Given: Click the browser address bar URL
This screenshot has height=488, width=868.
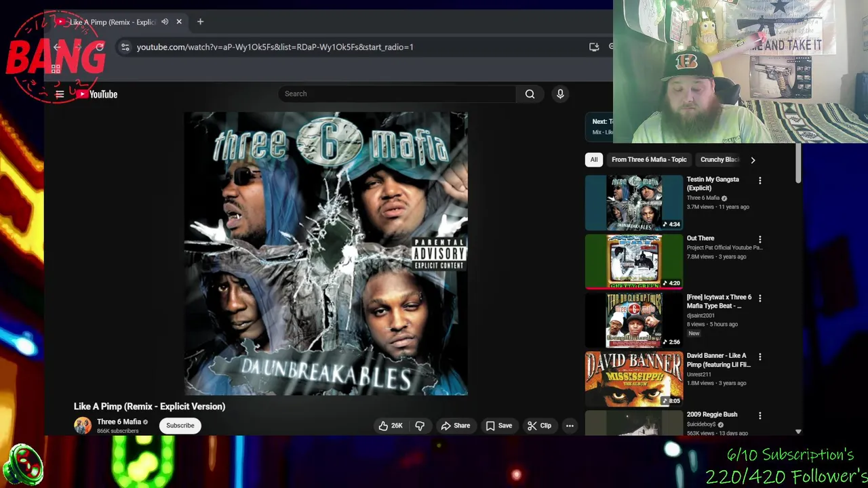Looking at the screenshot, I should tap(275, 47).
